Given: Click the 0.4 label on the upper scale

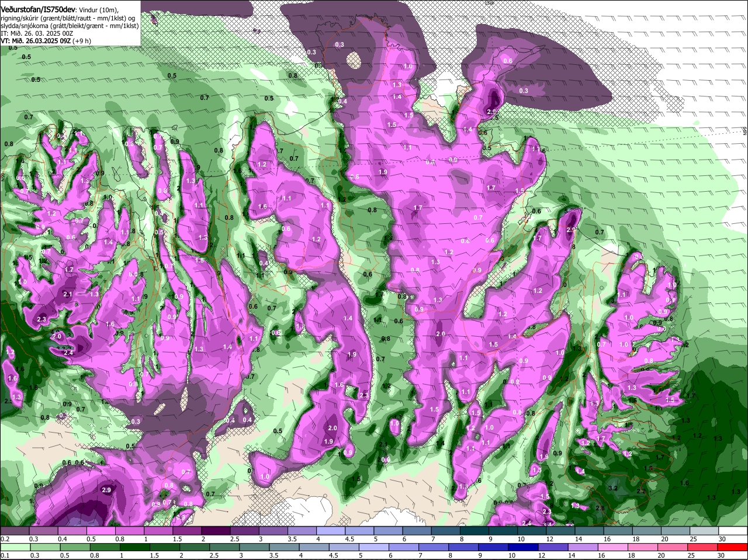Looking at the screenshot, I should [x=62, y=539].
